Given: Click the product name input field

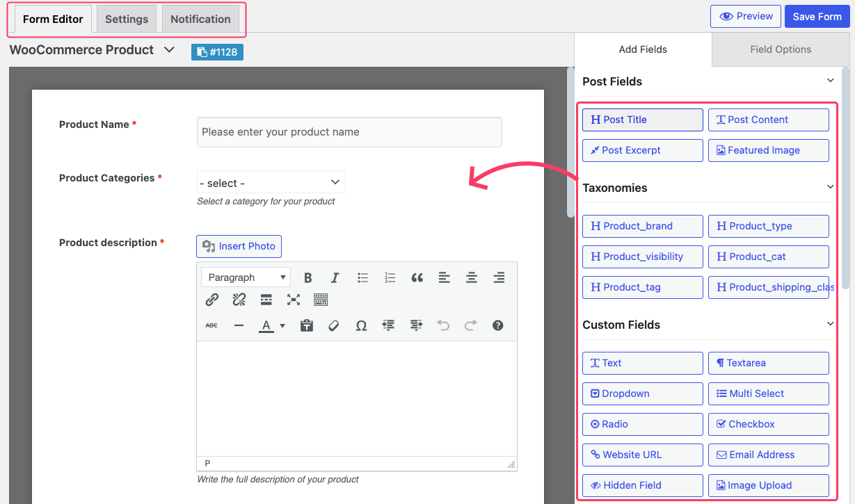Looking at the screenshot, I should 349,132.
